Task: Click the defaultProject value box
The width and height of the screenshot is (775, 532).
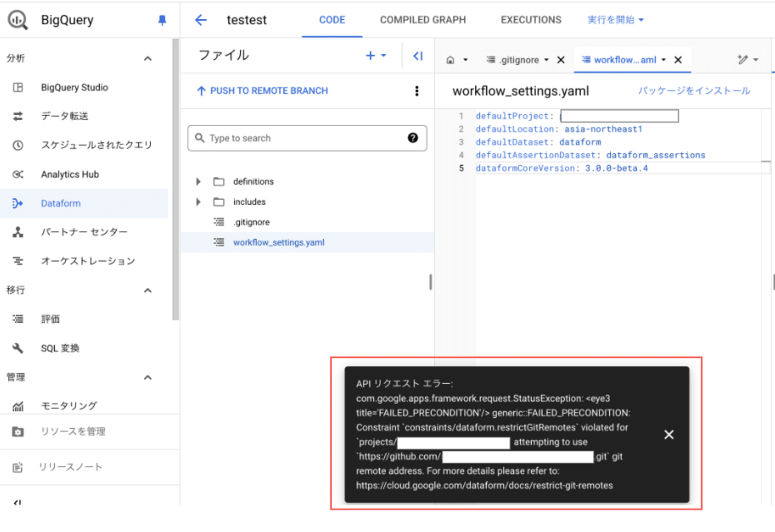Action: (619, 116)
